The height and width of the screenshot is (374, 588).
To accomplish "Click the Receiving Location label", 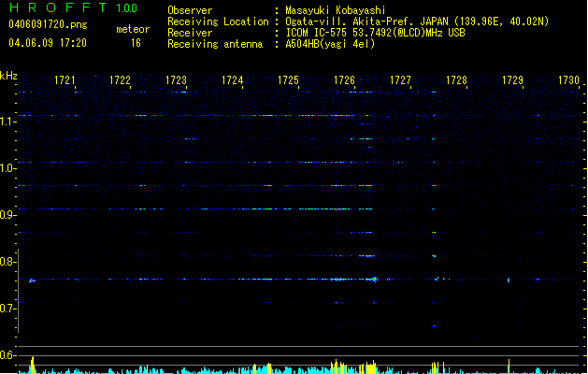I will (x=218, y=22).
